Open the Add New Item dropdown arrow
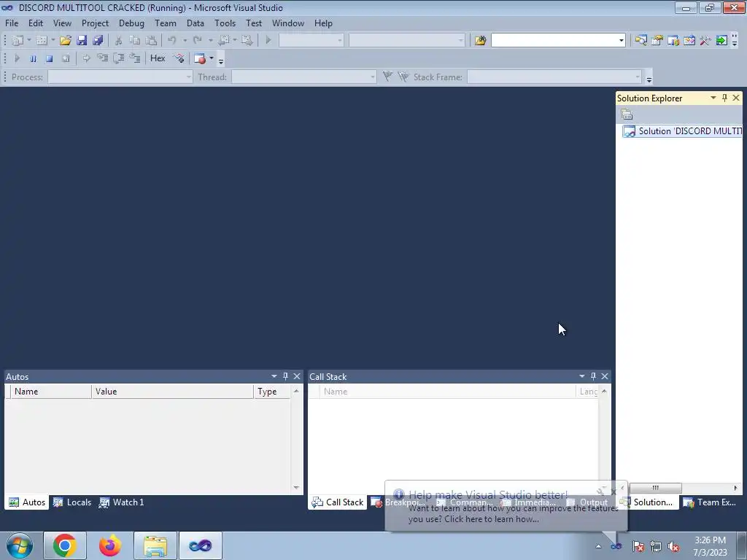 [x=53, y=41]
